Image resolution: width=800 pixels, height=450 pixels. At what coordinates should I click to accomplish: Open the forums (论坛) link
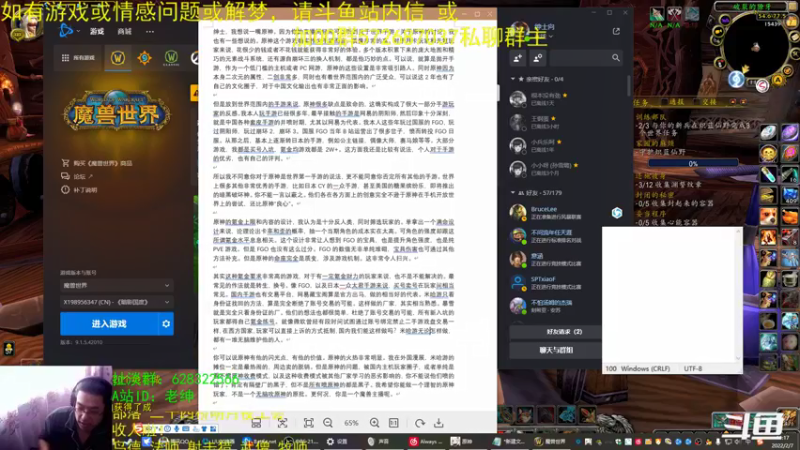coord(77,177)
